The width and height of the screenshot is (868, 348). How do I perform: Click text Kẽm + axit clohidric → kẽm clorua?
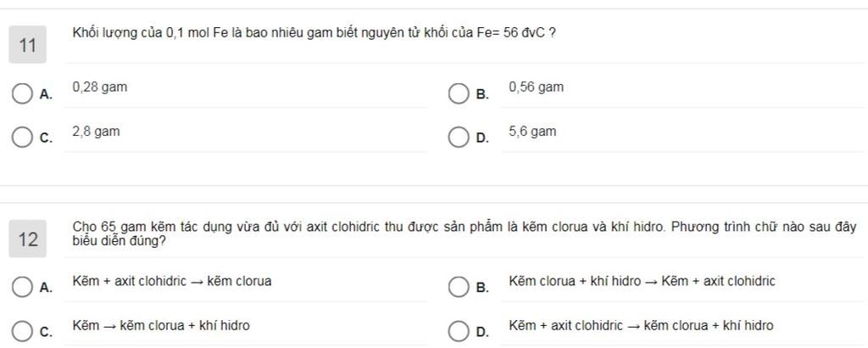(x=172, y=281)
